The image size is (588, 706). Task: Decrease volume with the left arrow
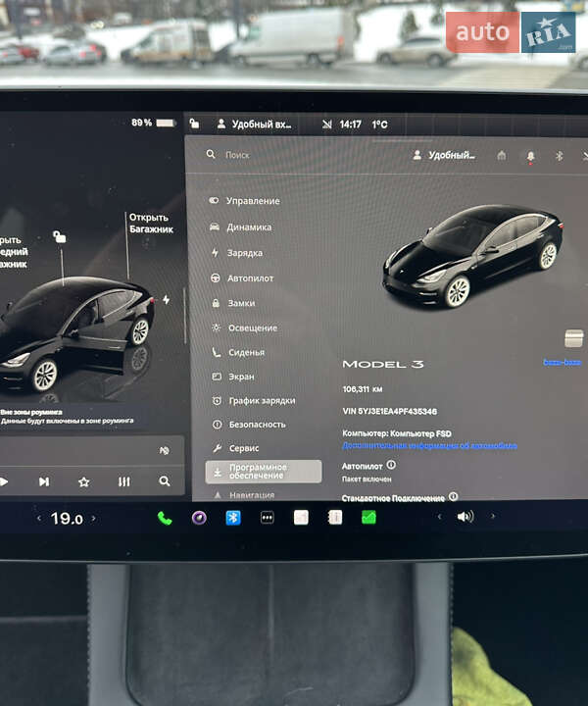click(x=440, y=517)
